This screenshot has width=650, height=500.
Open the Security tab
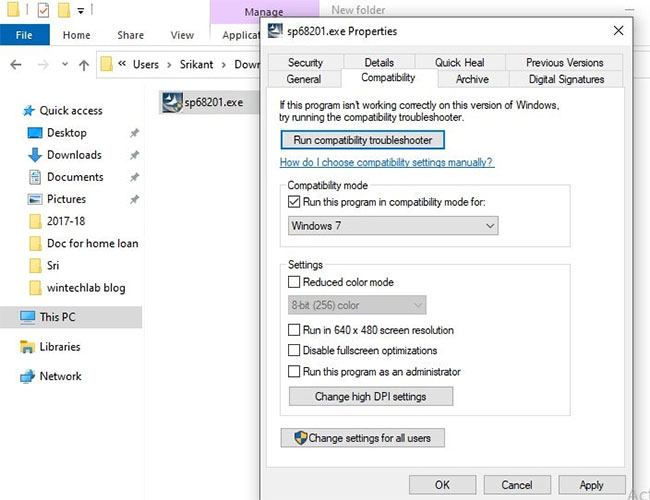pyautogui.click(x=305, y=62)
